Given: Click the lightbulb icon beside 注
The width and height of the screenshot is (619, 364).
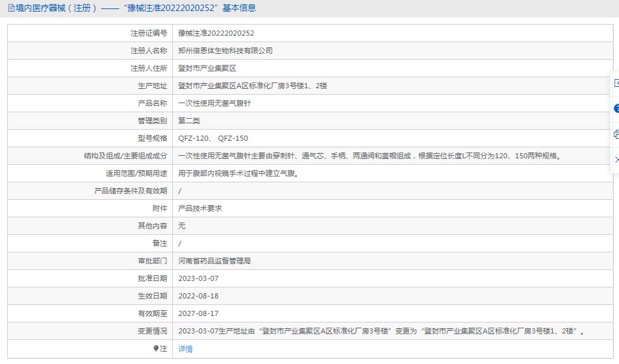Looking at the screenshot, I should [155, 348].
